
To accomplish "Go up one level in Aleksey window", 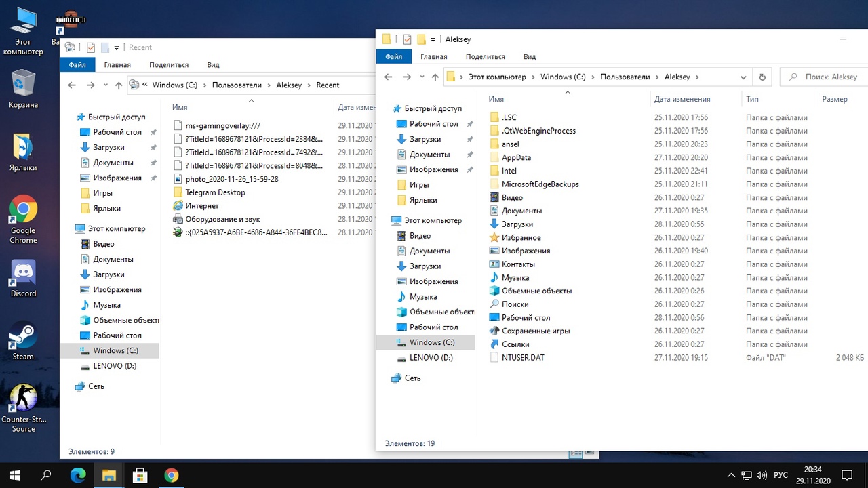I will coord(435,77).
